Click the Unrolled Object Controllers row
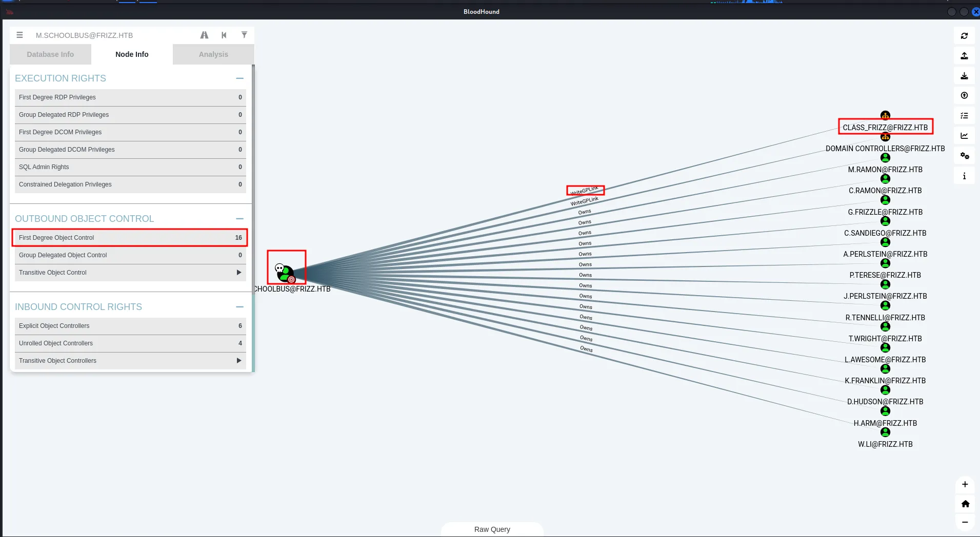980x537 pixels. (x=130, y=343)
